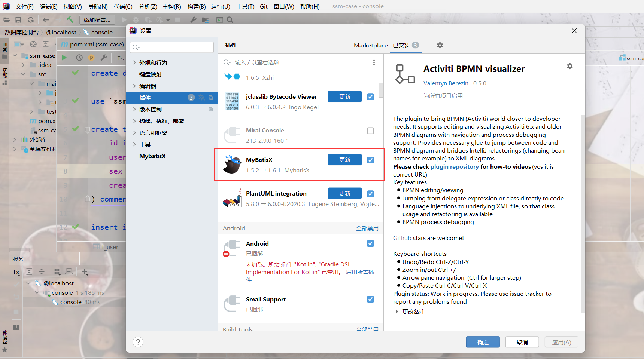644x359 pixels.
Task: Click the wrench settings toolbar icon
Action: 193,20
